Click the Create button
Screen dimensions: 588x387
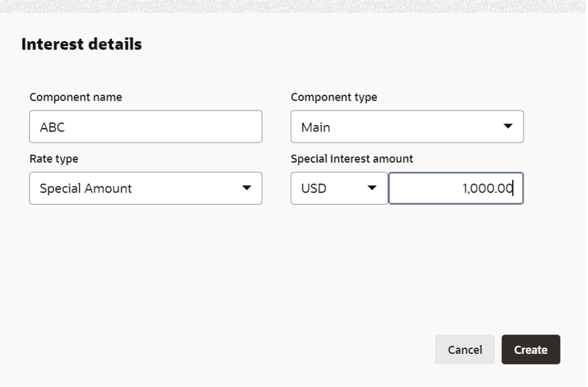click(531, 350)
